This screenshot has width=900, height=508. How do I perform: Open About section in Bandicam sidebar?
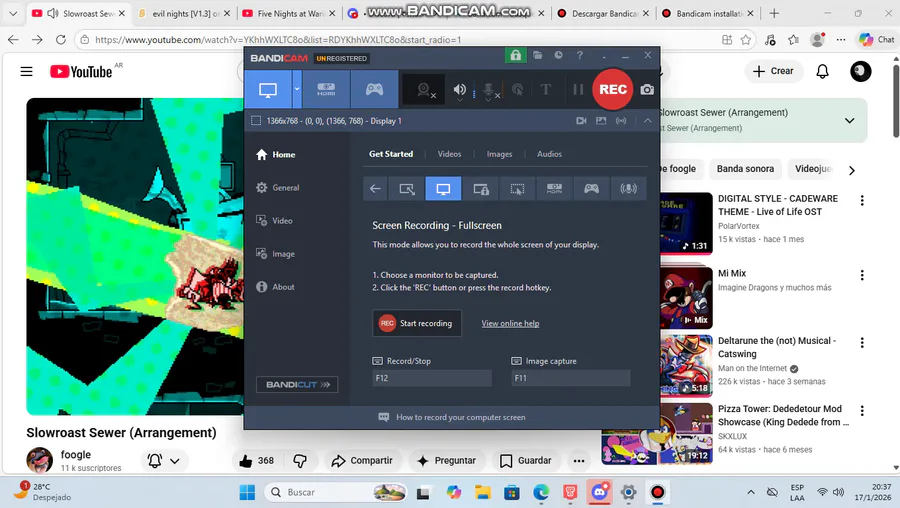(x=276, y=287)
